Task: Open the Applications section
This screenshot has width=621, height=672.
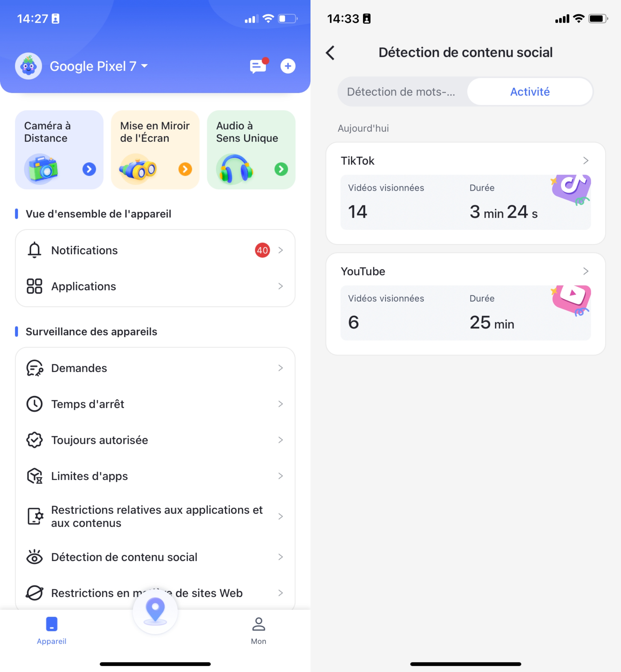Action: 155,286
